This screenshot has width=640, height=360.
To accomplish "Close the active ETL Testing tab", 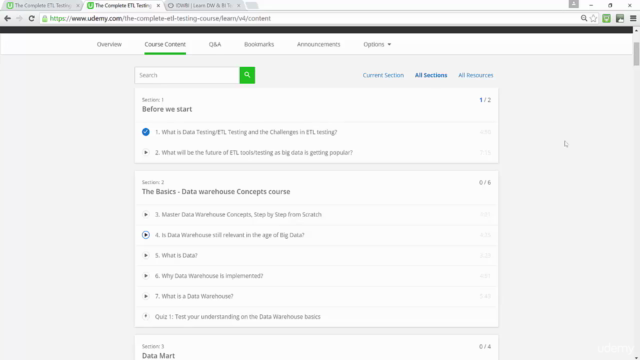I will click(158, 6).
